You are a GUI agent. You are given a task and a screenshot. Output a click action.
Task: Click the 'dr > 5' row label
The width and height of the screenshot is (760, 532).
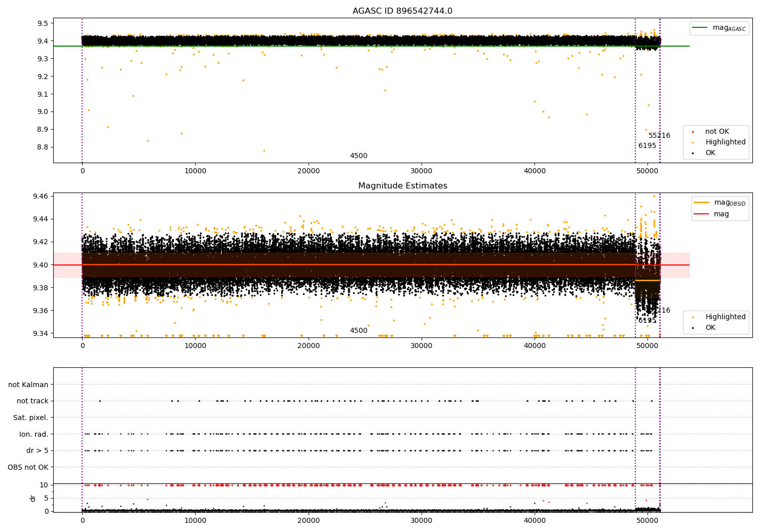pos(37,451)
